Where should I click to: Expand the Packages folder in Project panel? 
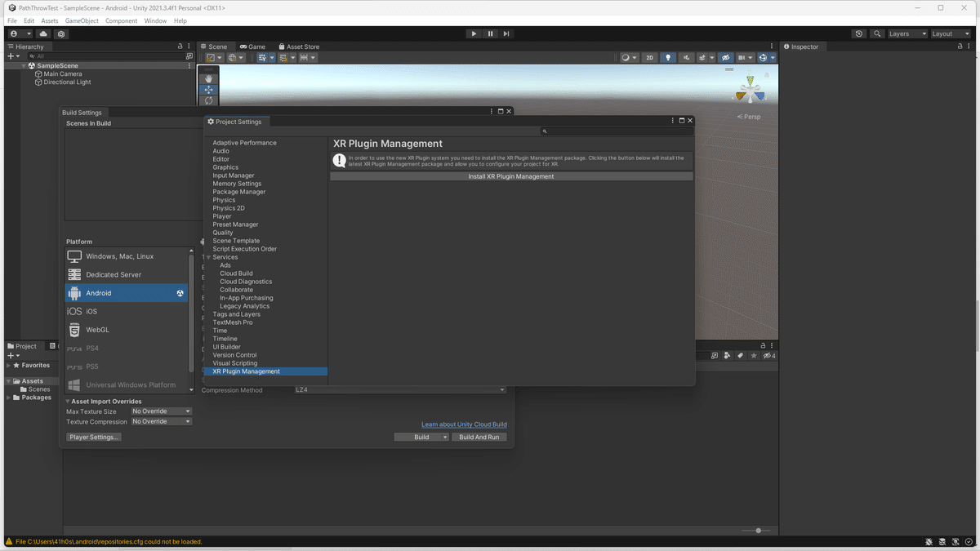(x=9, y=398)
